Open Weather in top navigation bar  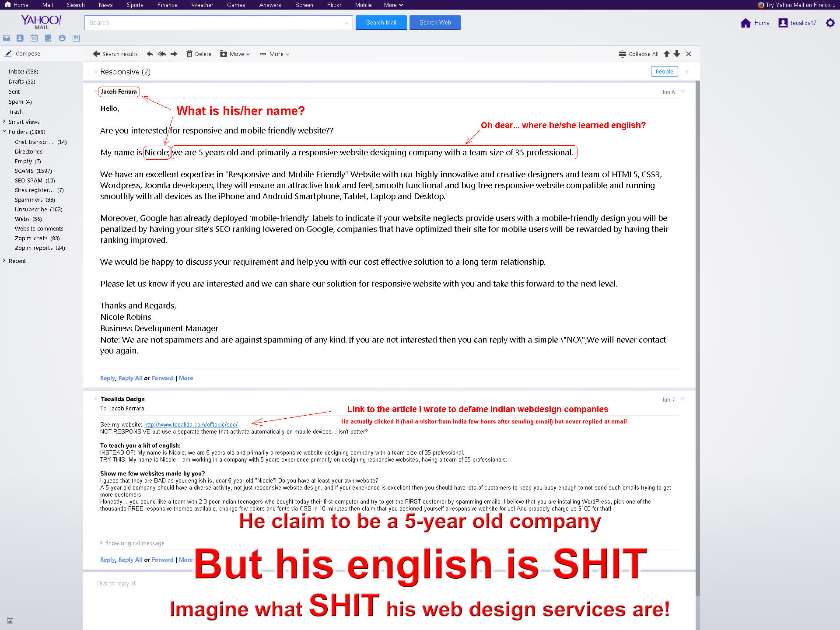pos(202,5)
